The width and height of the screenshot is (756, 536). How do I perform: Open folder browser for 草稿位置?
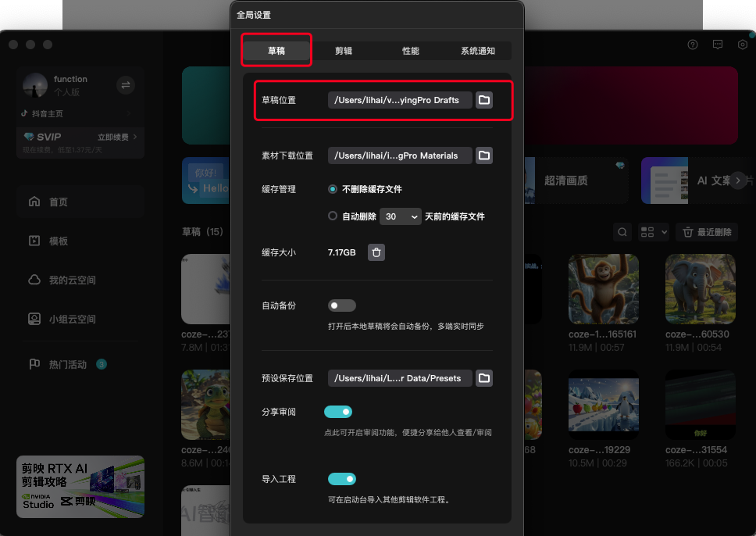coord(484,100)
